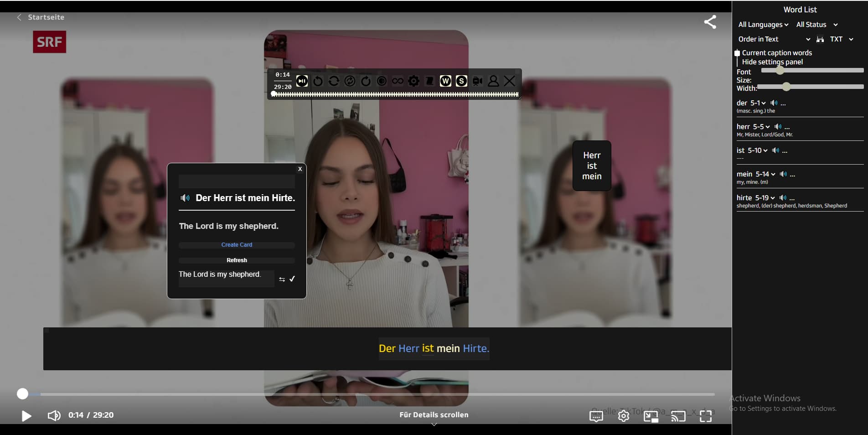
Task: Click the infinity loop icon
Action: click(x=398, y=81)
